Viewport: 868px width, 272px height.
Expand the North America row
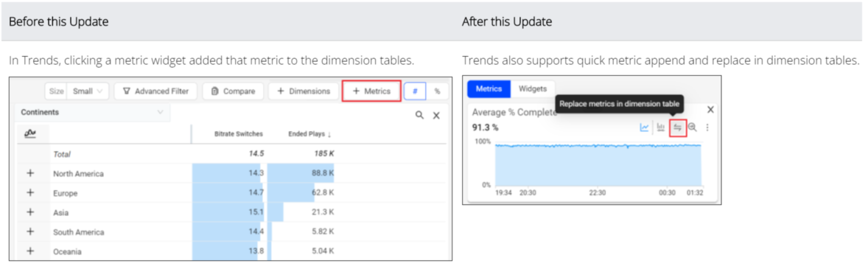pyautogui.click(x=30, y=173)
